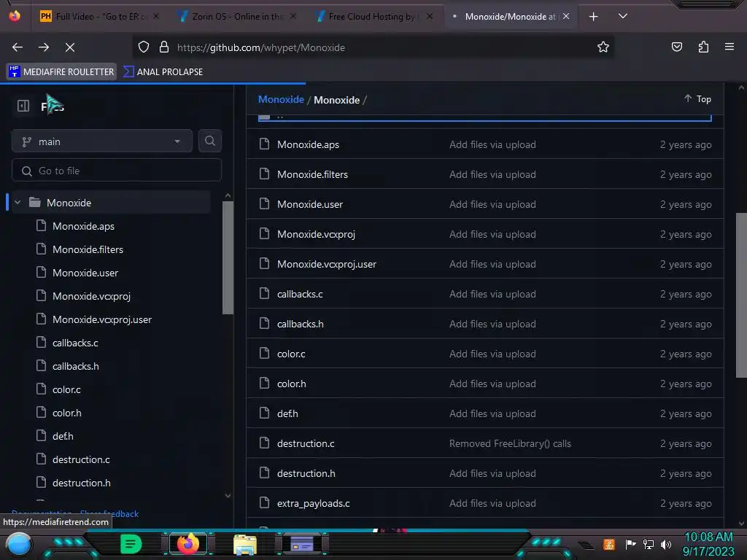Screen dimensions: 747x560
Task: Collapse the Monoxide folder in file tree
Action: (18, 203)
